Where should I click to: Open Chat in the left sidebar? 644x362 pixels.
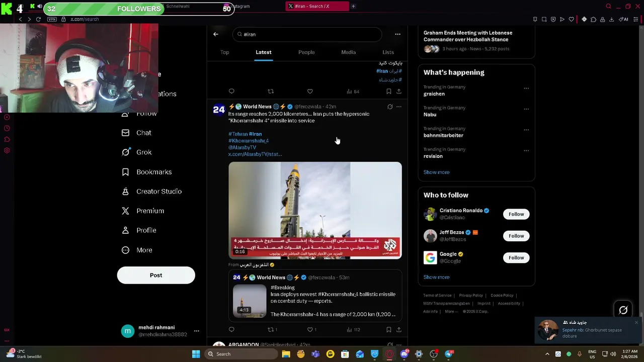coord(136,133)
